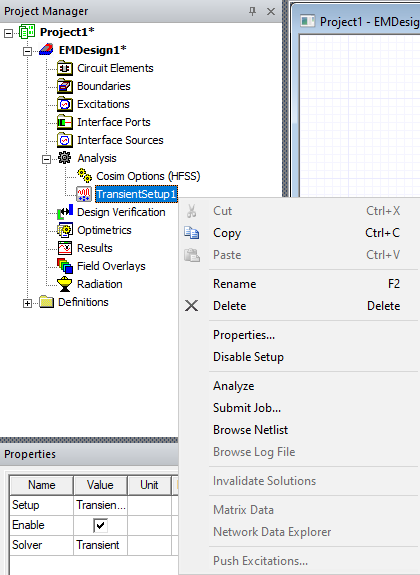Select Cosim Options (HFSS) tree item
420x575 pixels.
pos(148,176)
